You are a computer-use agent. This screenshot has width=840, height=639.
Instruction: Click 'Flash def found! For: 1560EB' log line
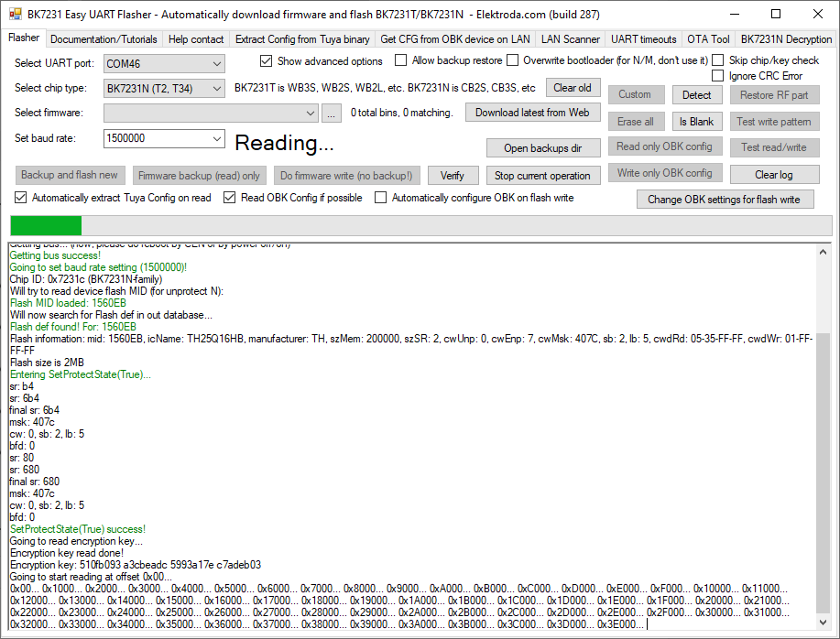[x=73, y=327]
